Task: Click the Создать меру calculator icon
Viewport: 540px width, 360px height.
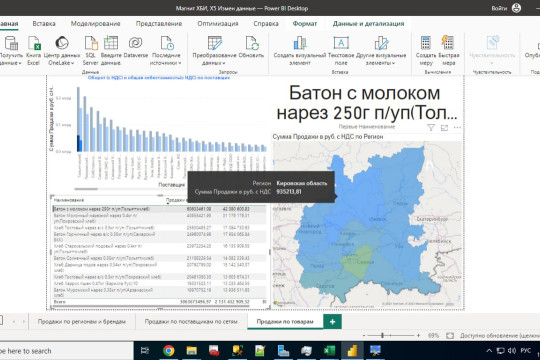Action: point(426,43)
